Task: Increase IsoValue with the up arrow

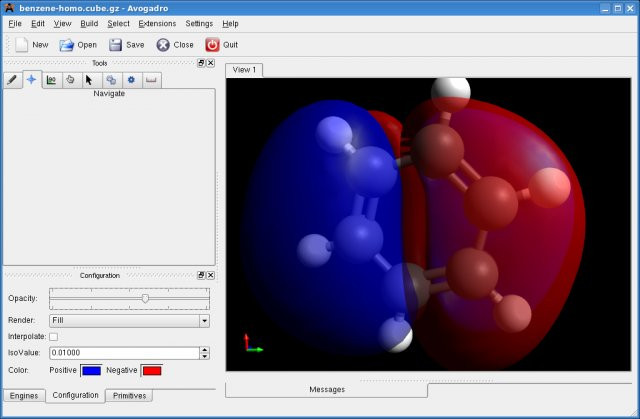Action: (x=204, y=349)
